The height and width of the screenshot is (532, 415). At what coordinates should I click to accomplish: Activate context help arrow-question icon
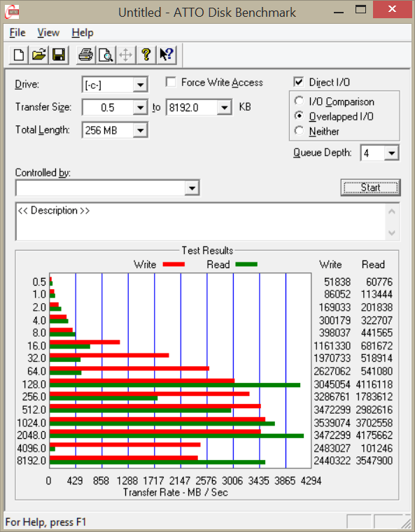tap(167, 55)
